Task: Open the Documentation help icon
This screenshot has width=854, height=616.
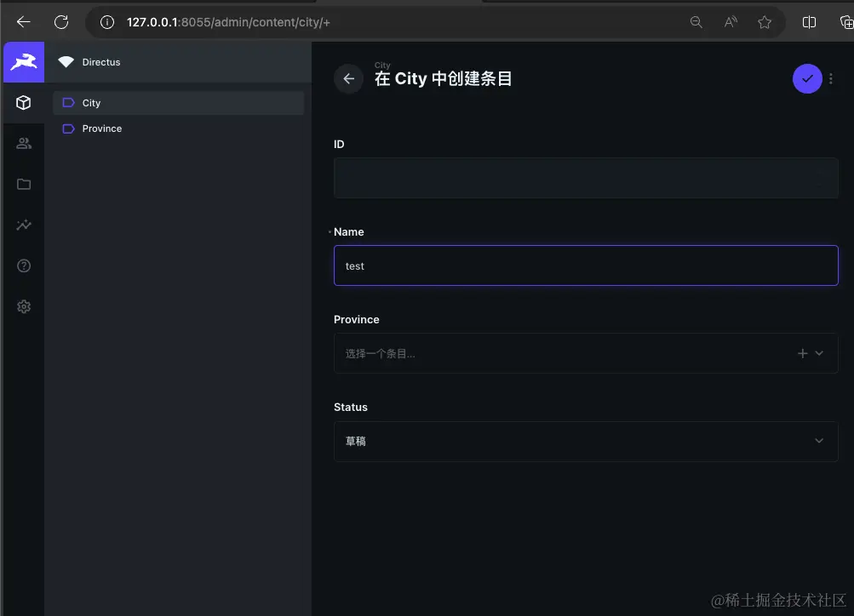Action: click(x=24, y=265)
